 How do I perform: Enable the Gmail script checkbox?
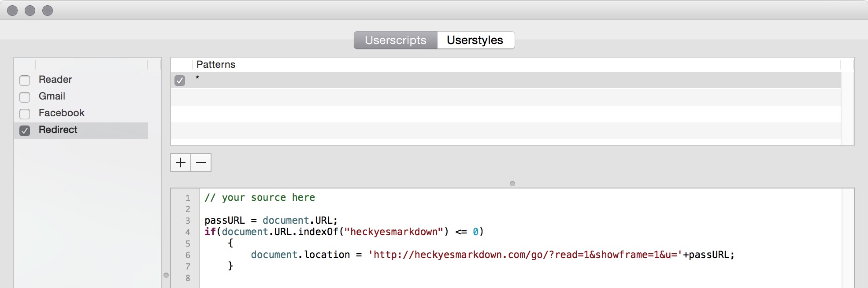point(25,97)
